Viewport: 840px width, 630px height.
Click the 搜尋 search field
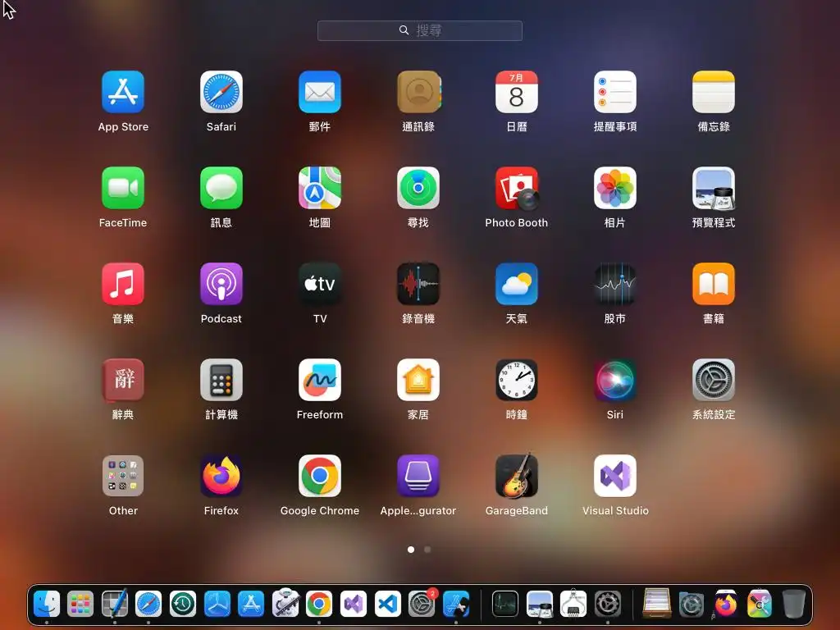(x=419, y=30)
